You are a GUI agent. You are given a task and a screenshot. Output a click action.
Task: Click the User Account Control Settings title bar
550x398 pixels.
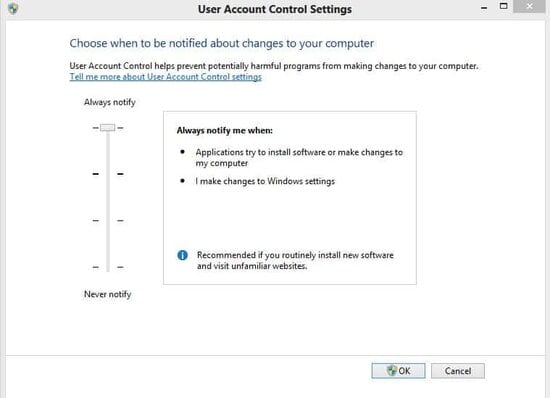275,9
